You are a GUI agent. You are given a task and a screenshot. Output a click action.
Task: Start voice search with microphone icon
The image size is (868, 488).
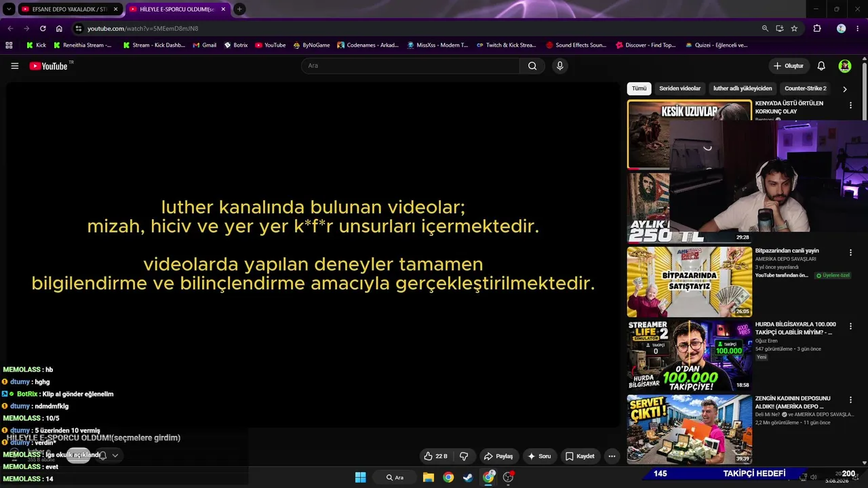point(559,66)
